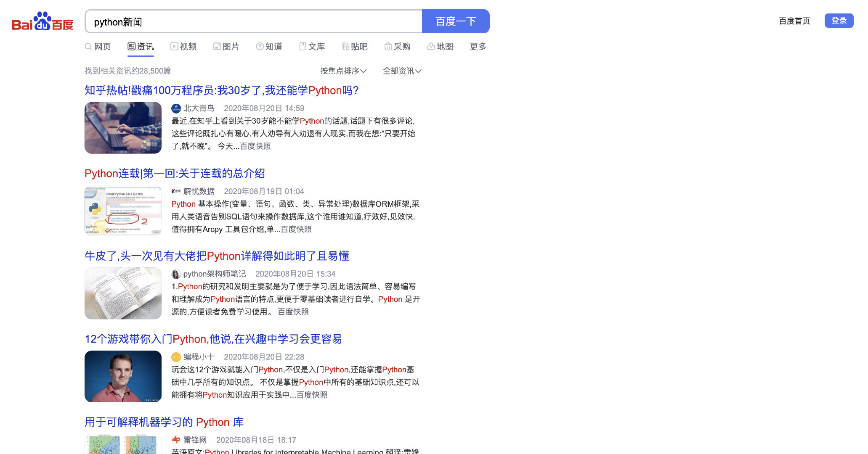The width and height of the screenshot is (868, 454).
Task: Open the 采购 tab
Action: coord(398,47)
